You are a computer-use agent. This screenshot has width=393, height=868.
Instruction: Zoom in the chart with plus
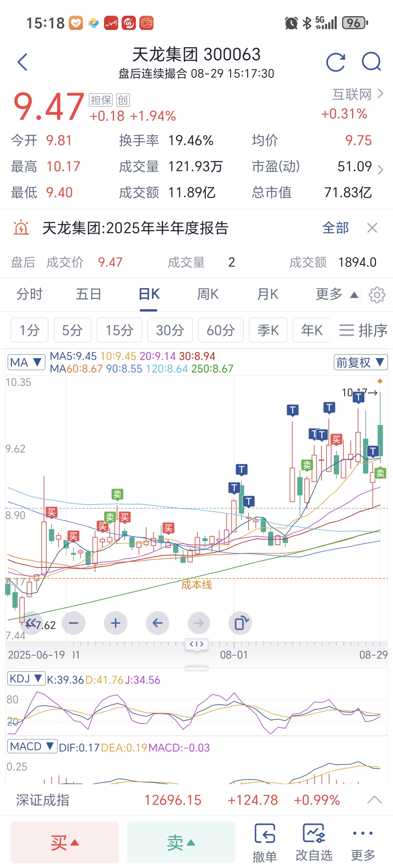pyautogui.click(x=115, y=623)
